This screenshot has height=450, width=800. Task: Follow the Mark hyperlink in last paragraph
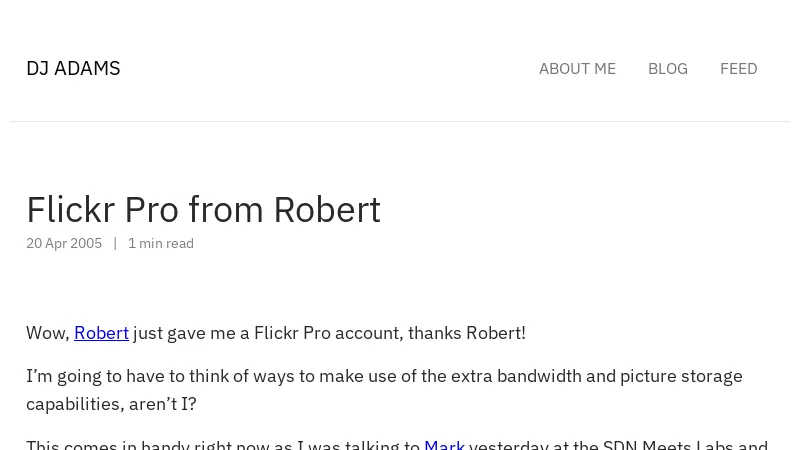pos(444,444)
